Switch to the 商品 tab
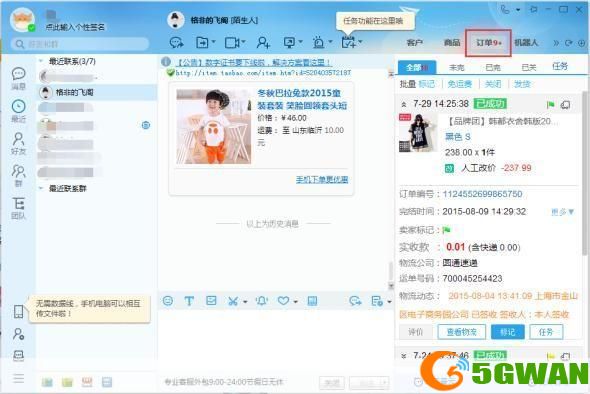Viewport: 590px width, 394px height. point(452,43)
